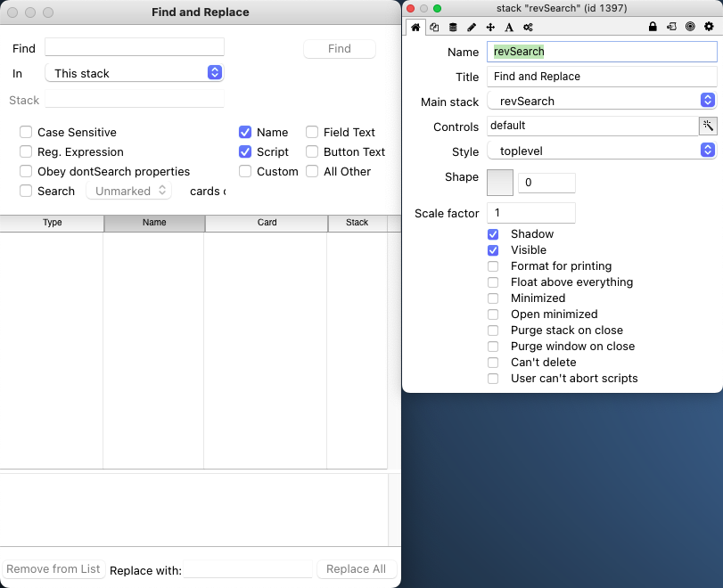Uncheck the Script search option
This screenshot has width=723, height=588.
(245, 151)
